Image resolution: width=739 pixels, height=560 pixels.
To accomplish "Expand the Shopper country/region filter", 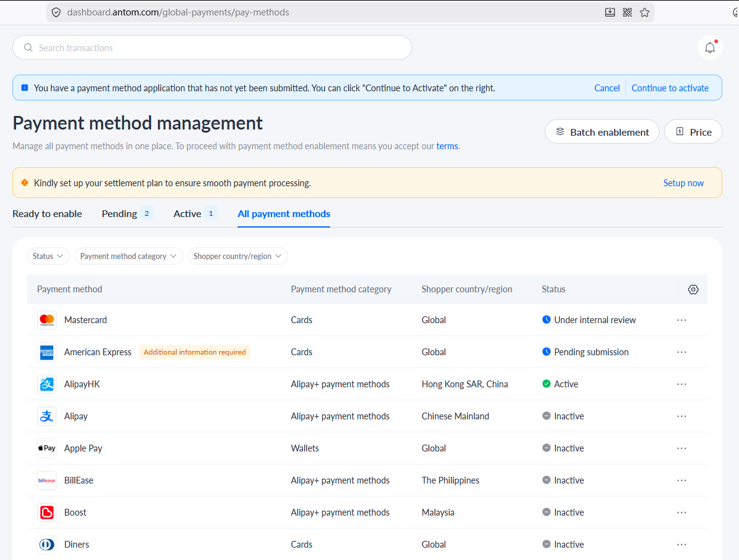I will pos(237,256).
